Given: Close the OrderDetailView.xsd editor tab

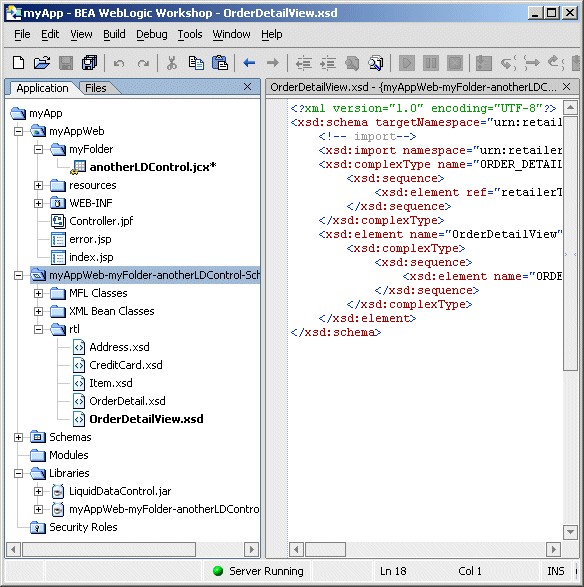Looking at the screenshot, I should (567, 87).
